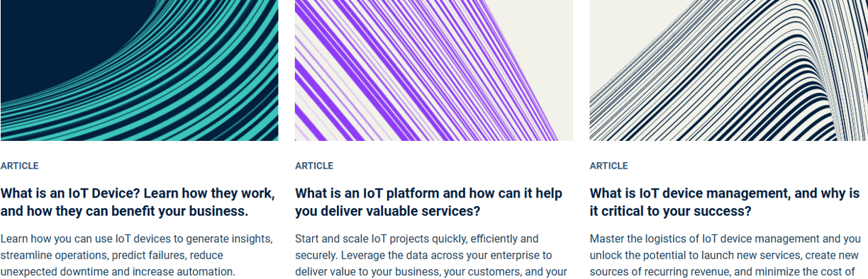Open the teal curved stripes article image
The image size is (868, 279).
coord(139,70)
